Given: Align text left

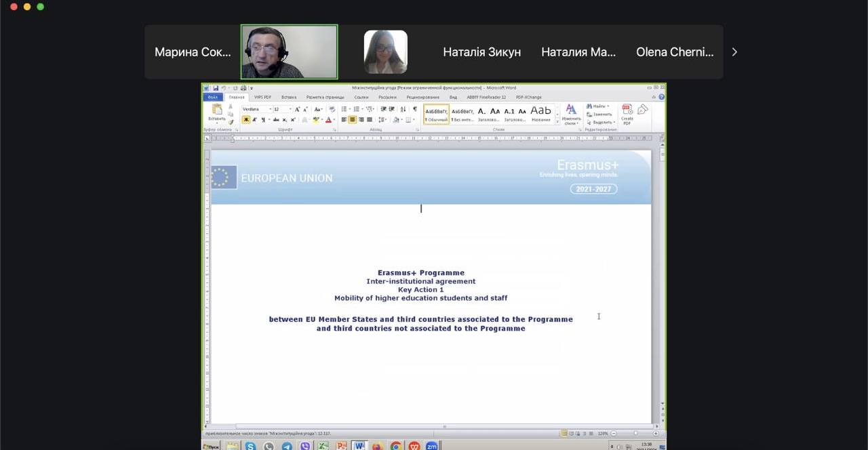Looking at the screenshot, I should 344,120.
